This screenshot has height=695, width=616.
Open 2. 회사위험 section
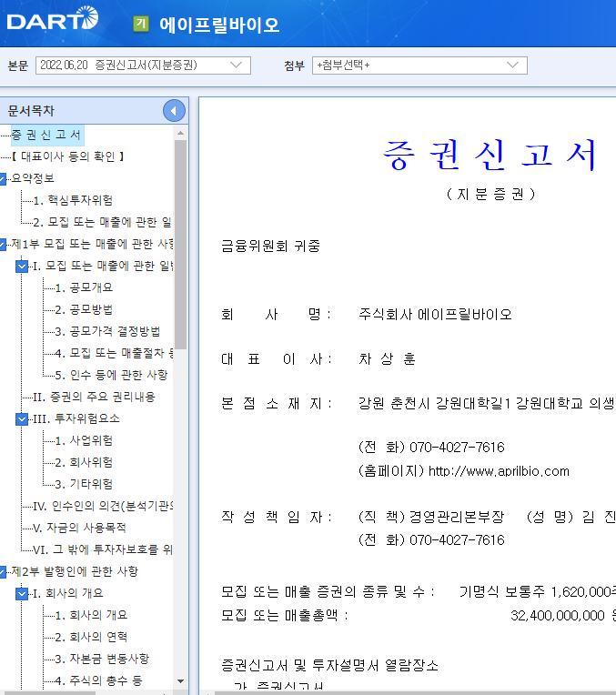coord(84,462)
